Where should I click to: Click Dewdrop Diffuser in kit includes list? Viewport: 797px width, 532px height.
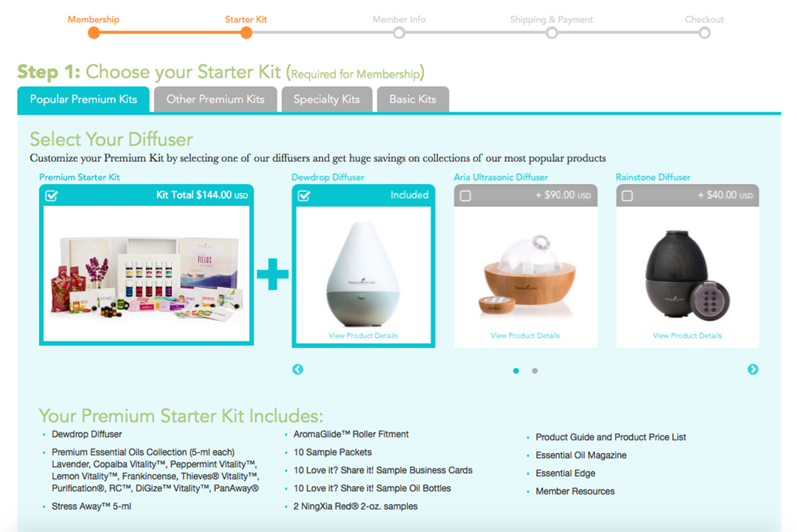(x=87, y=434)
